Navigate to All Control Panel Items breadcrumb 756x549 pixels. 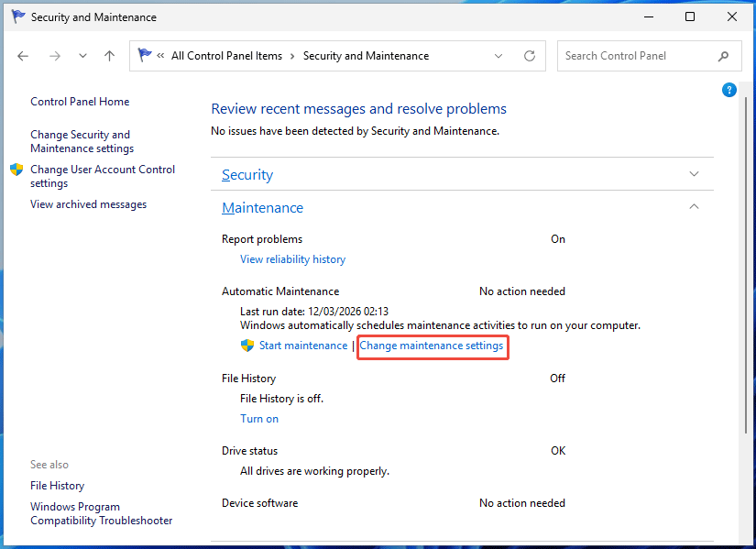coord(226,55)
